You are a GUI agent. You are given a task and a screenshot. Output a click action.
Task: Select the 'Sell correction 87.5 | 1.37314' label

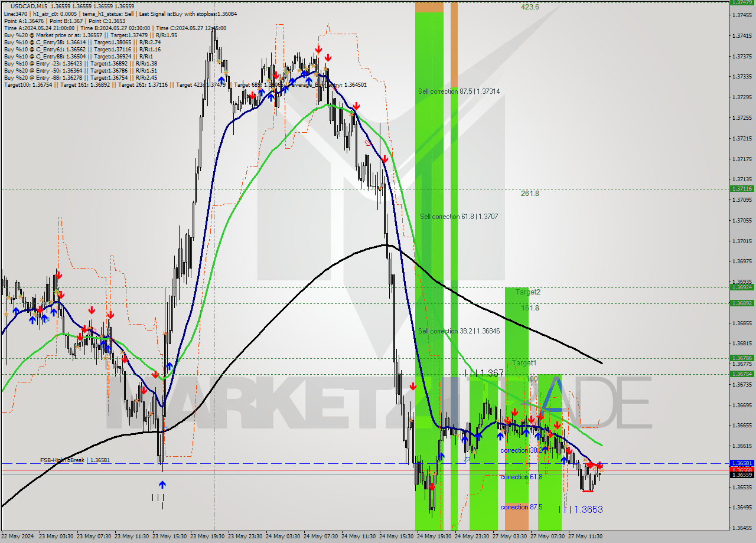click(x=459, y=91)
